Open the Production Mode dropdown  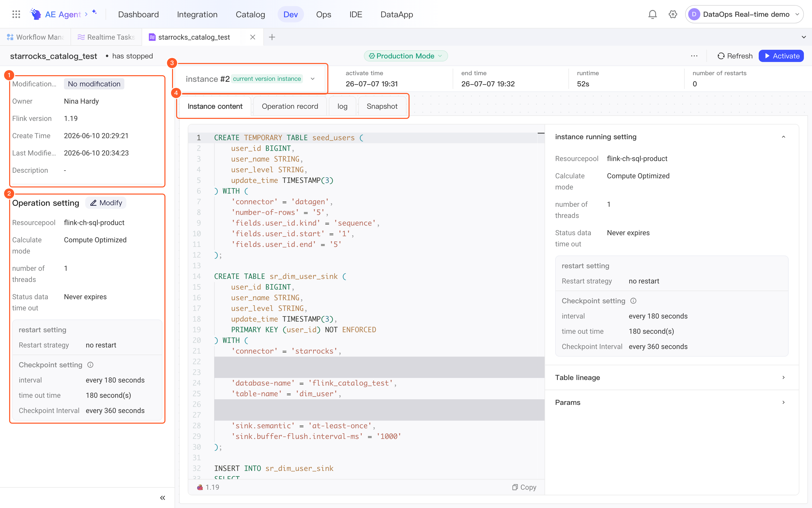click(x=406, y=56)
